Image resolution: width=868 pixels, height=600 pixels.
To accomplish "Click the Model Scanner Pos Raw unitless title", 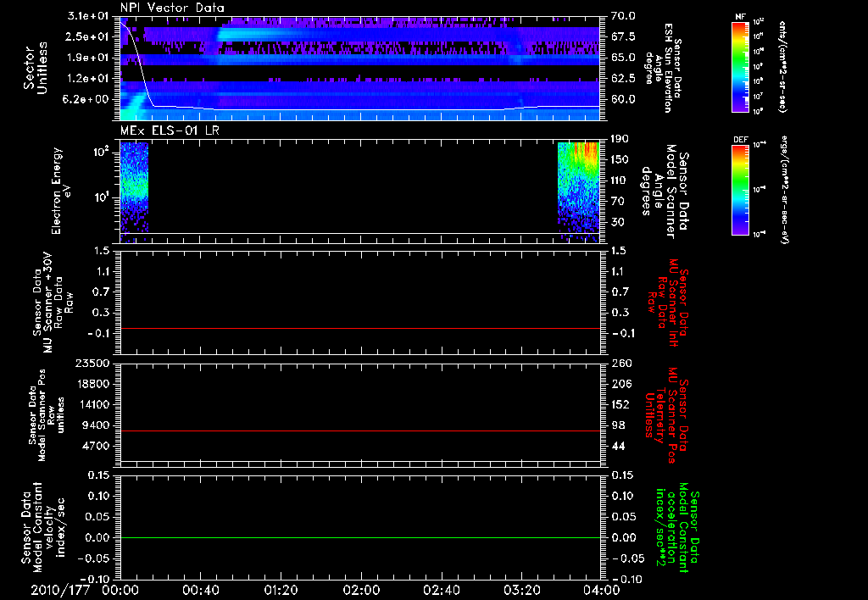I will coord(47,415).
